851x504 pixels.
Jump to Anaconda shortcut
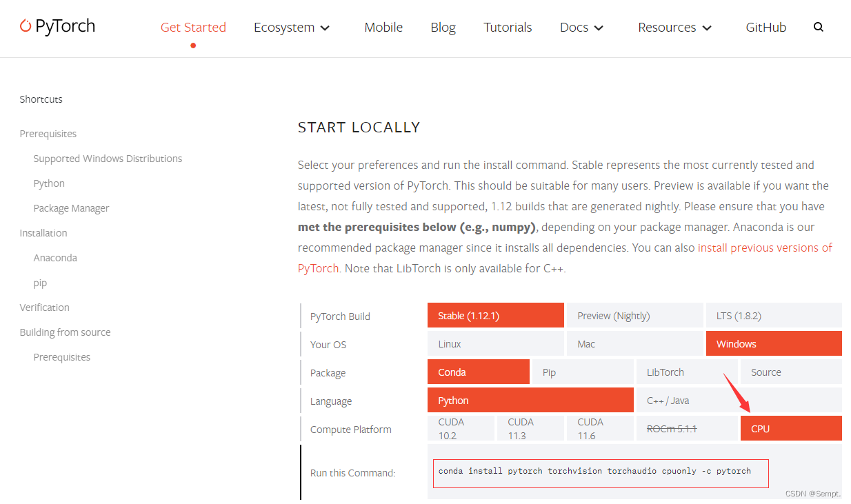55,258
